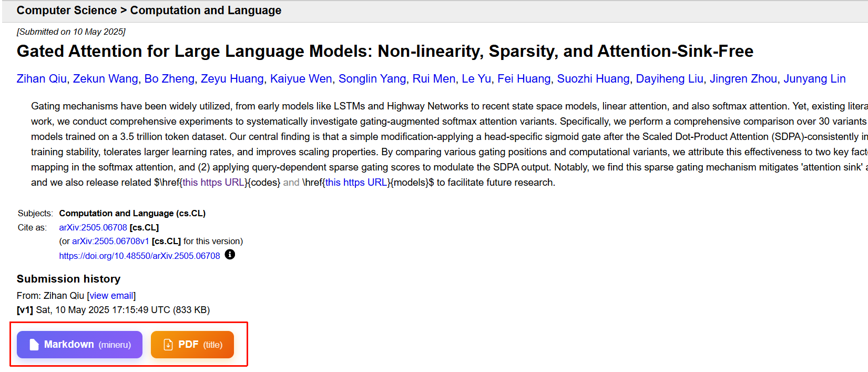Follow the first 'this https URL' codes link

[x=214, y=183]
